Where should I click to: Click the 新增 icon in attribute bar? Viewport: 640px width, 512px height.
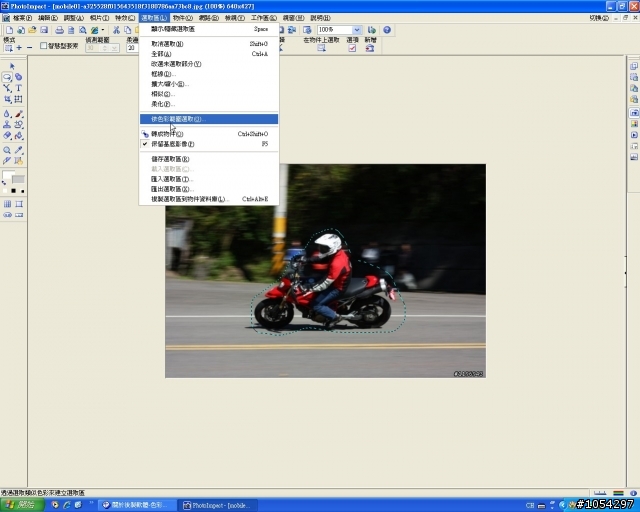click(370, 48)
